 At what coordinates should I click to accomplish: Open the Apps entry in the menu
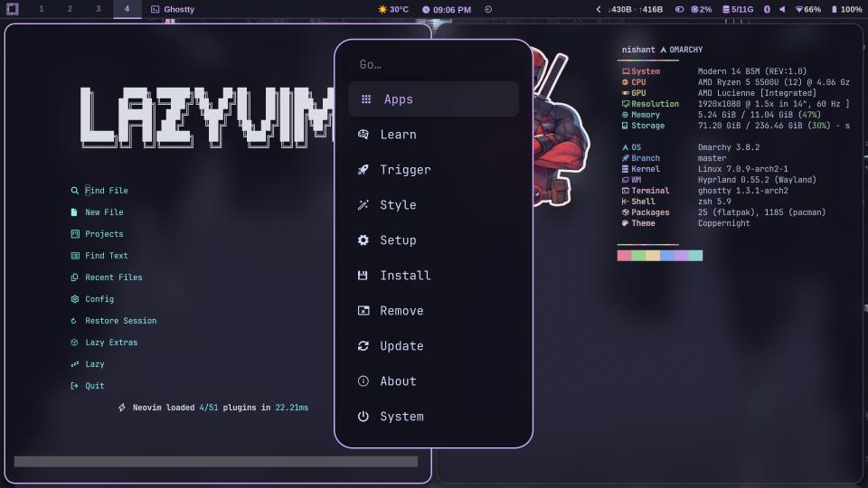click(433, 99)
